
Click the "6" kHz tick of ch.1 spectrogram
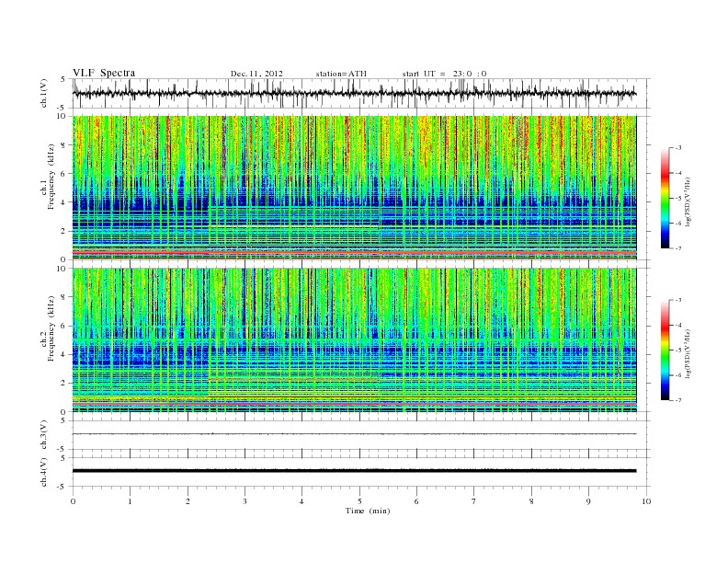[x=63, y=174]
